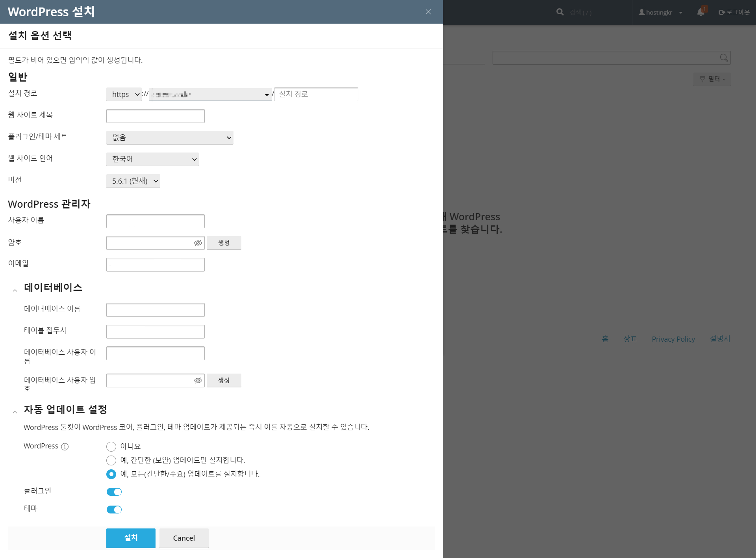Open the 플러그인/테마 세트 dropdown
Screen dimensions: 756x558
(170, 138)
